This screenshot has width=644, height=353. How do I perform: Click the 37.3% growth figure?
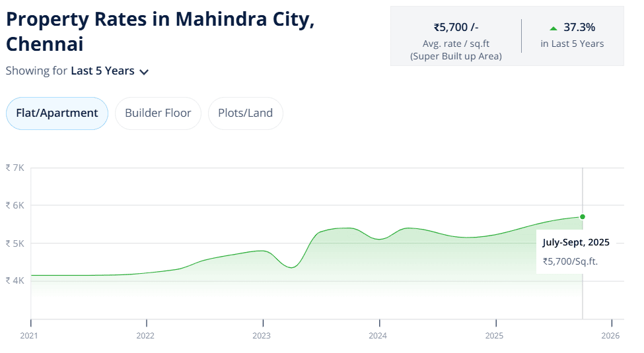pyautogui.click(x=579, y=27)
